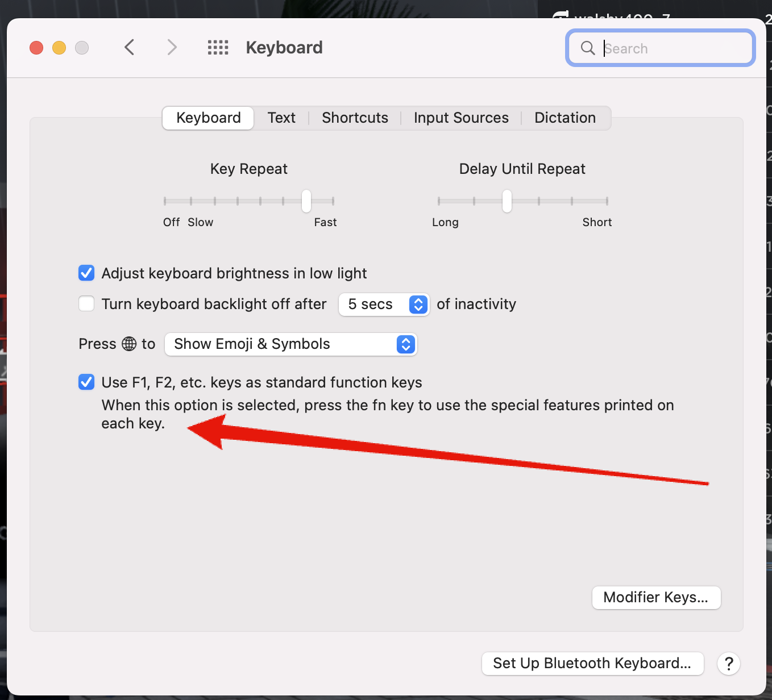Uncheck Use F1, F2 as standard function keys
Image resolution: width=772 pixels, height=700 pixels.
[x=86, y=382]
